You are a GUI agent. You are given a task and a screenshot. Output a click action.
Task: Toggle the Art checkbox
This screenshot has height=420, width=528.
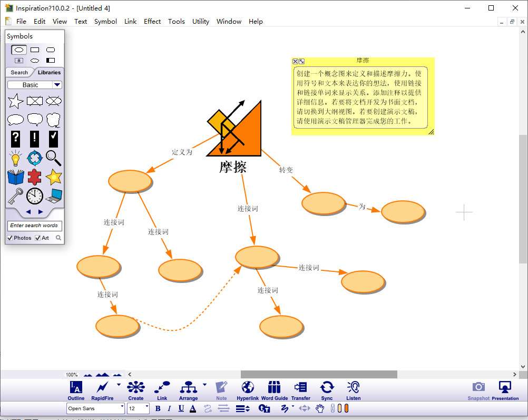click(38, 238)
